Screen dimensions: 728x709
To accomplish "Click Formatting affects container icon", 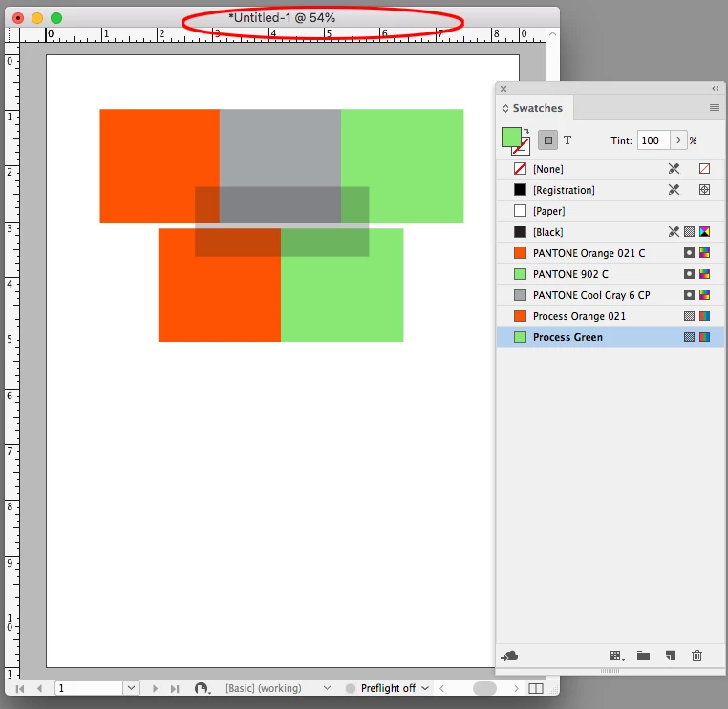I will coord(547,140).
